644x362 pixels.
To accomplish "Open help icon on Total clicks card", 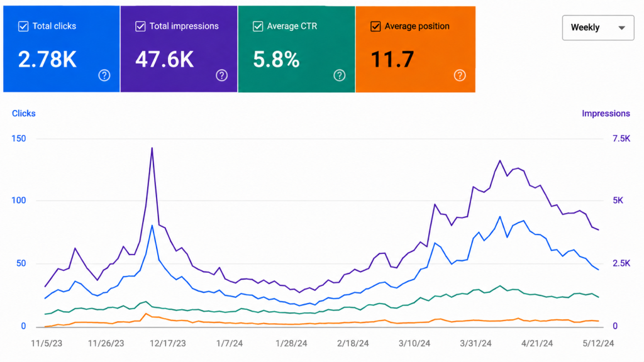I will tap(104, 75).
